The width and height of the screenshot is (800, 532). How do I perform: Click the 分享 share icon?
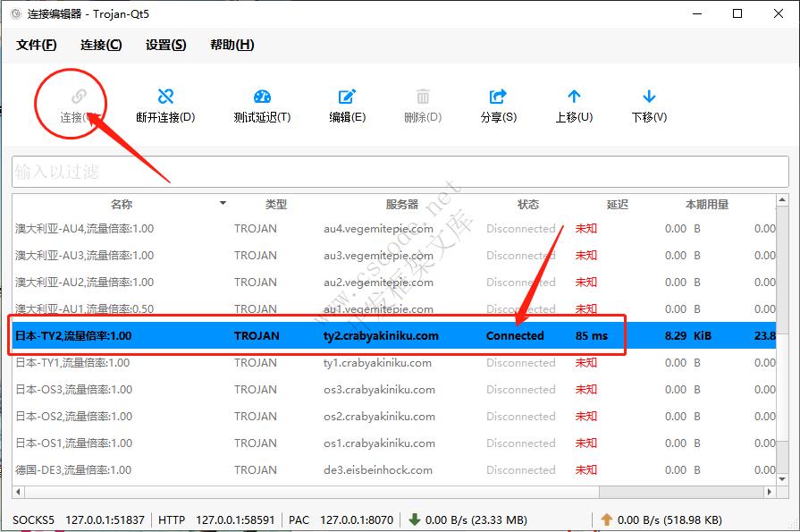(x=498, y=96)
